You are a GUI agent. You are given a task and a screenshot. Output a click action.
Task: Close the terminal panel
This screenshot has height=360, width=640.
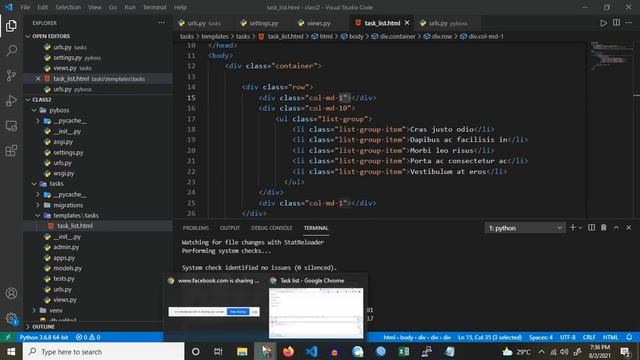[629, 227]
